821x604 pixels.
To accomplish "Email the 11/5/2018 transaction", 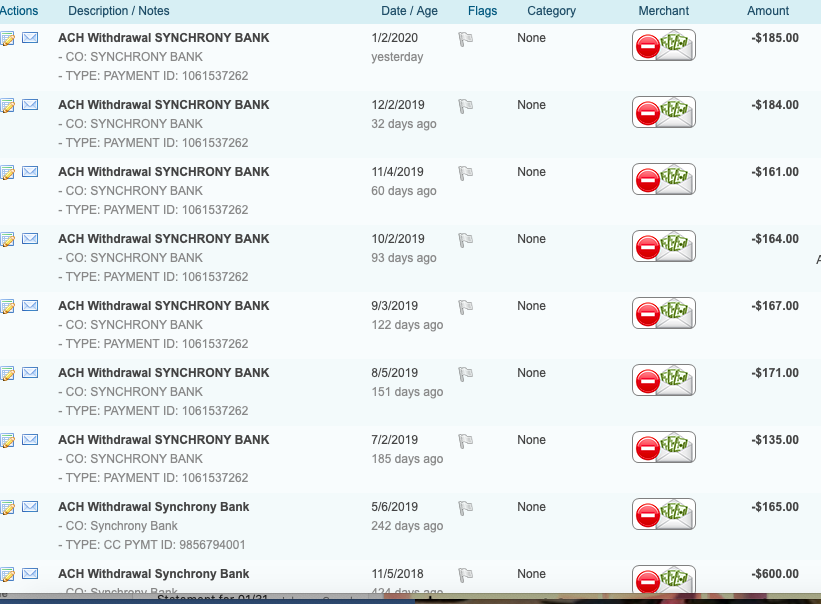I will pyautogui.click(x=30, y=574).
